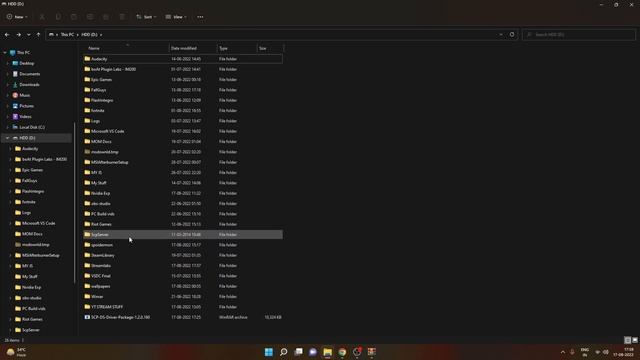
Task: Open the weather widget on taskbar
Action: (x=16, y=352)
